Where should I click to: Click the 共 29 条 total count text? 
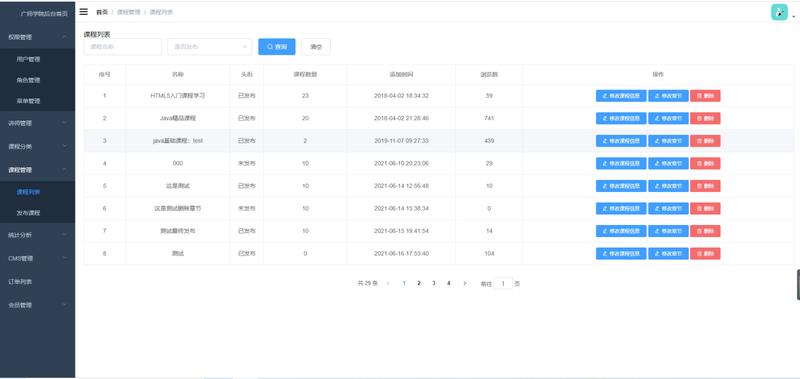tap(367, 283)
